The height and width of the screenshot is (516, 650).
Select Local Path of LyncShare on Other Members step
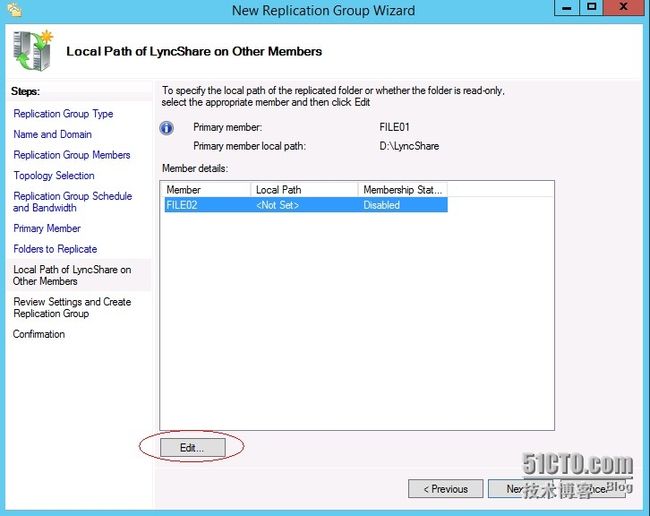click(72, 275)
